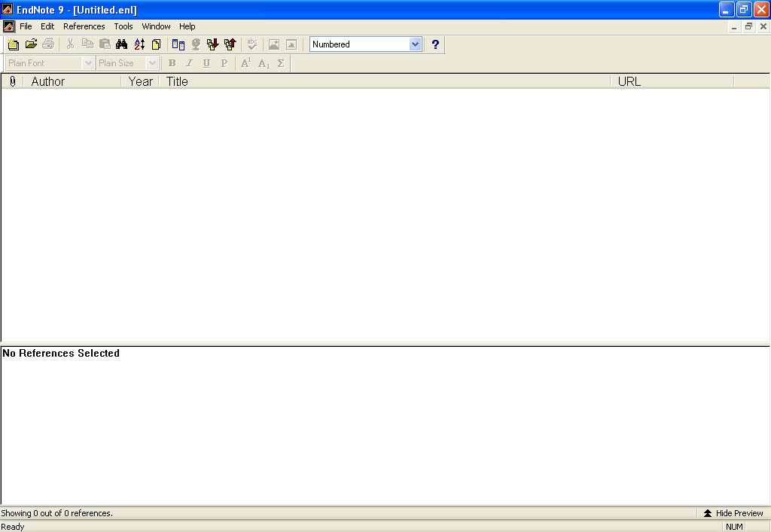This screenshot has width=771, height=532.
Task: Click the Spell Check abc icon
Action: click(x=252, y=44)
